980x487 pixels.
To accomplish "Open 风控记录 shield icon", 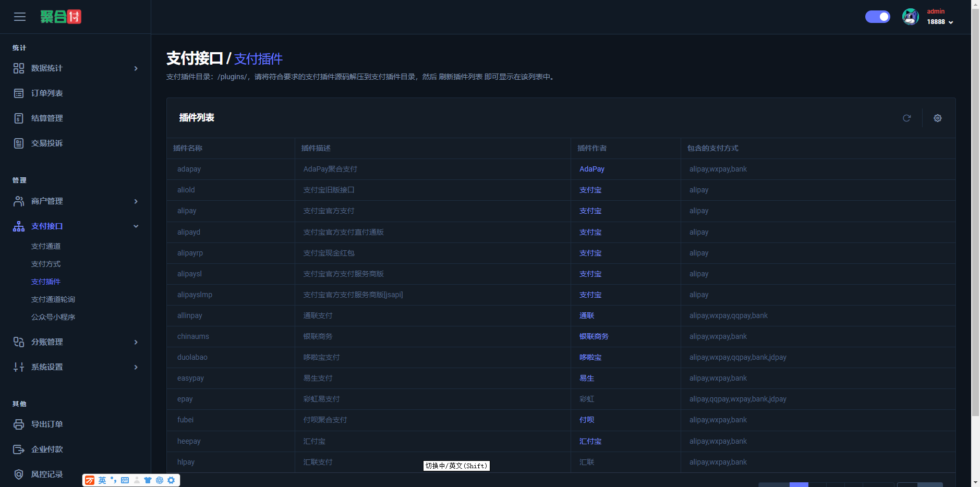I will point(19,474).
